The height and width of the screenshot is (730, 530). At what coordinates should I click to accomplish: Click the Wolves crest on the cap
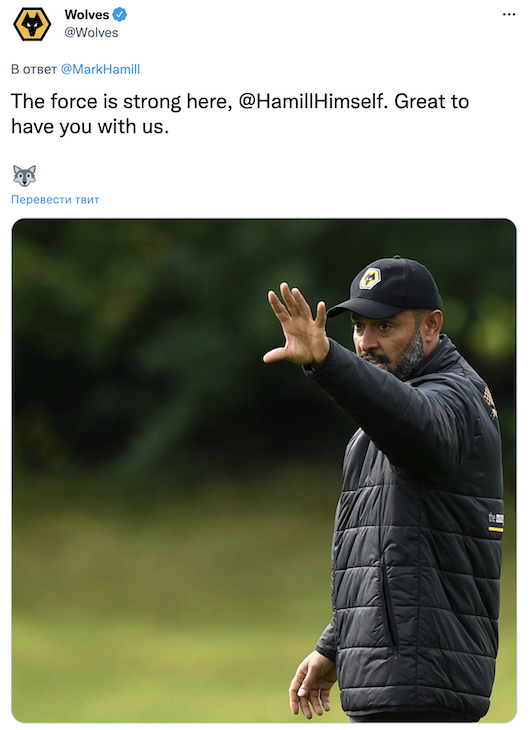click(371, 278)
